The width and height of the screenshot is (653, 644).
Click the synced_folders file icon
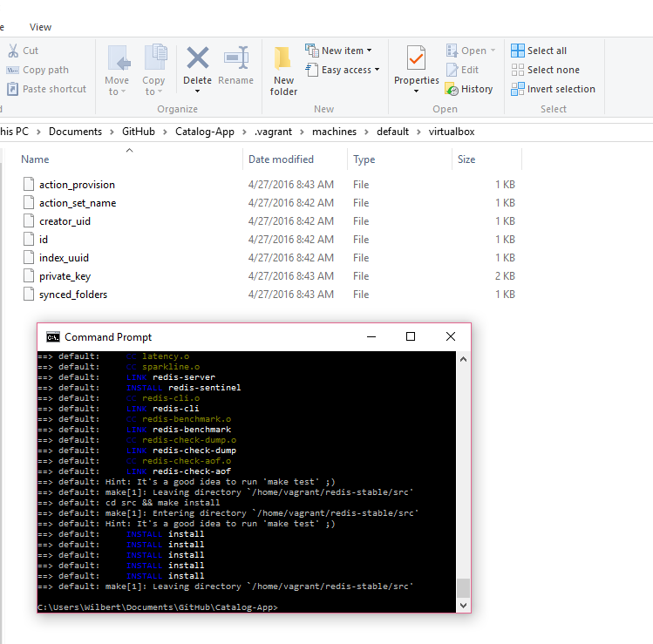click(x=29, y=294)
